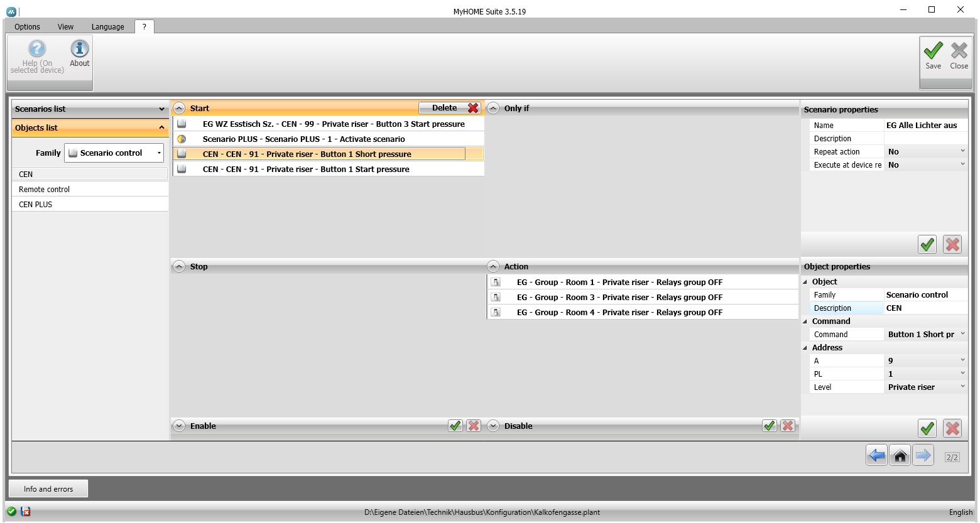Click the relay icon of the Room 4 action

[496, 312]
